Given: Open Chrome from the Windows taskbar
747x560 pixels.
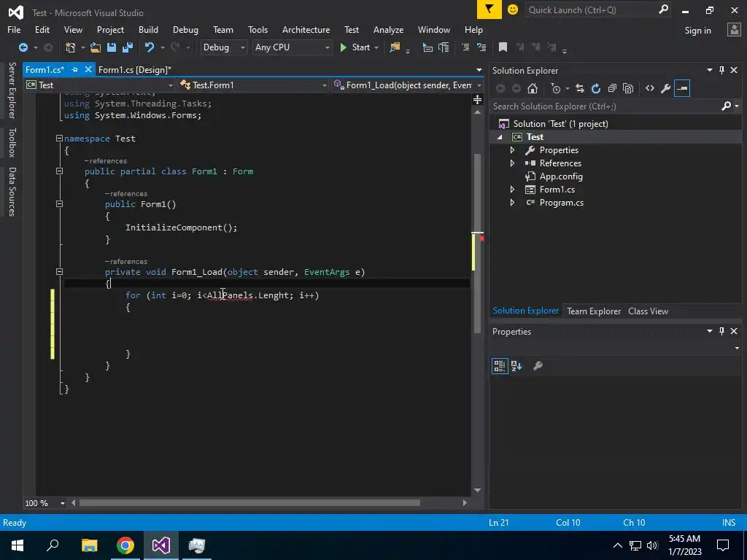Looking at the screenshot, I should pyautogui.click(x=125, y=545).
